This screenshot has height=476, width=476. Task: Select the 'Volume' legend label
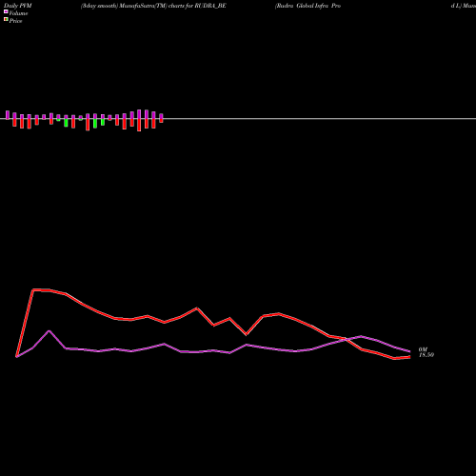point(18,13)
